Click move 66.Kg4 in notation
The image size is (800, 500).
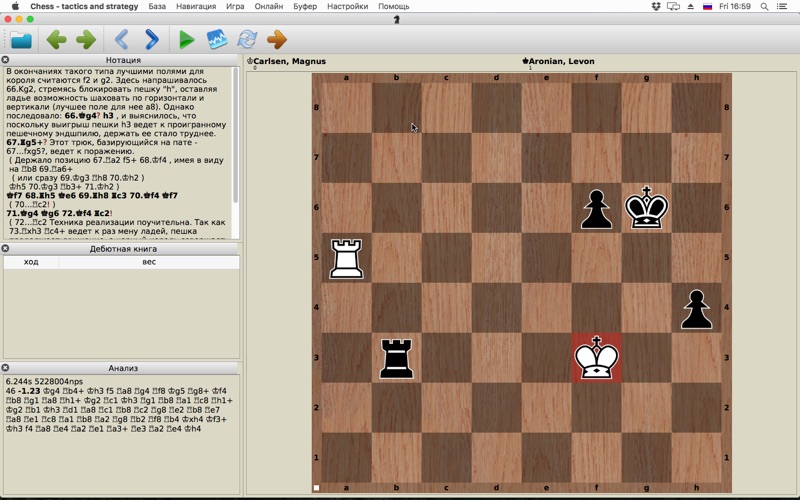82,116
